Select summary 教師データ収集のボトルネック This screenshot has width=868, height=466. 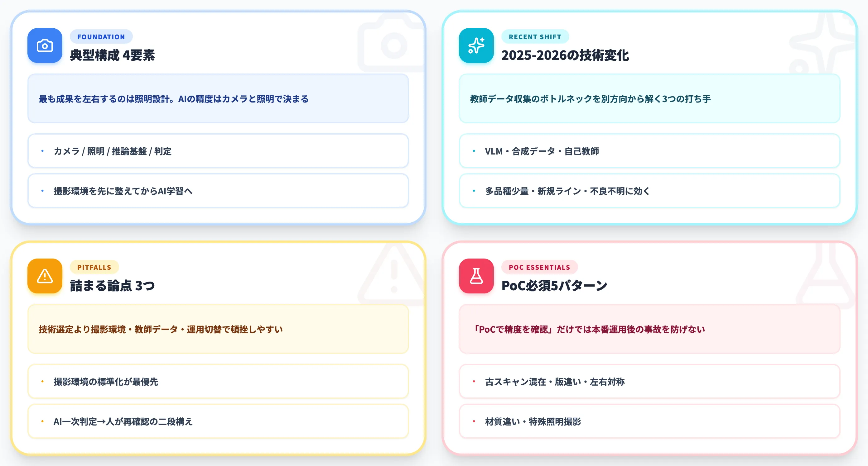(x=649, y=99)
